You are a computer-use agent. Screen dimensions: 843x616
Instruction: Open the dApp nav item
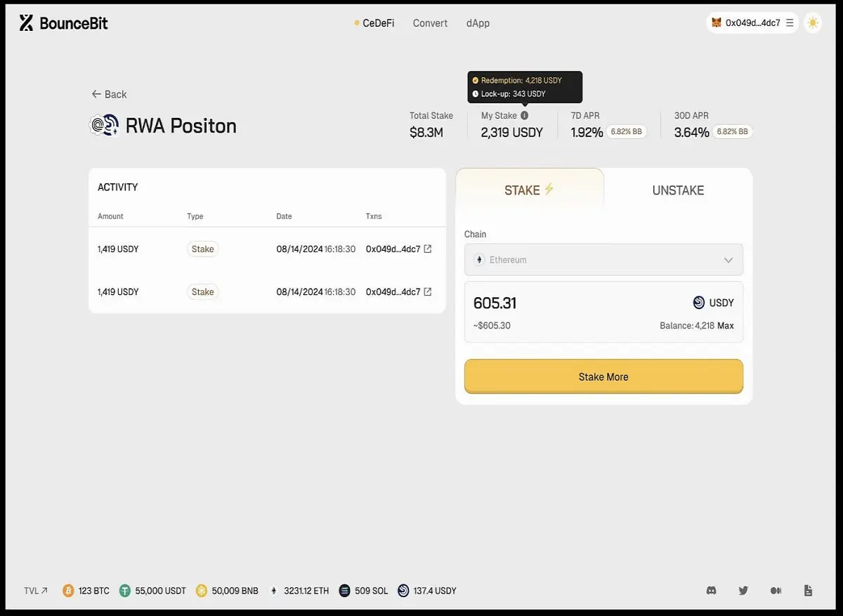[x=478, y=23]
